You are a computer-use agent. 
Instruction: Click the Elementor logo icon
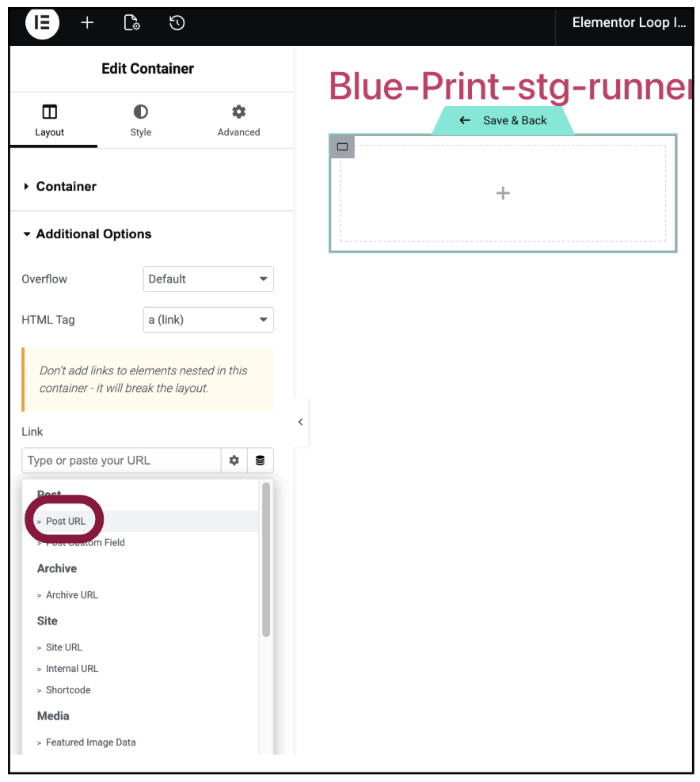(x=42, y=23)
